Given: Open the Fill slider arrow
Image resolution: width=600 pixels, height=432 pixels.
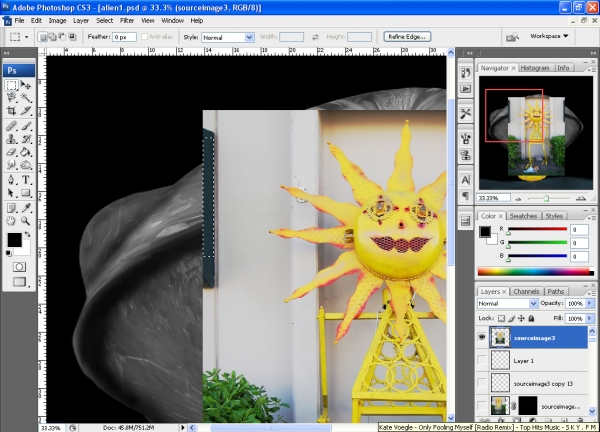Looking at the screenshot, I should [590, 318].
